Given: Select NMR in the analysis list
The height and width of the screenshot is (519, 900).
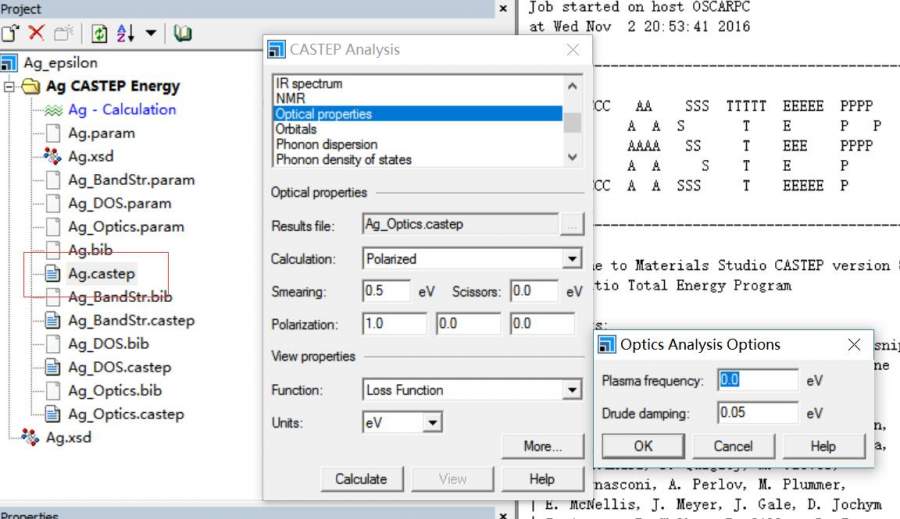Looking at the screenshot, I should pos(417,98).
